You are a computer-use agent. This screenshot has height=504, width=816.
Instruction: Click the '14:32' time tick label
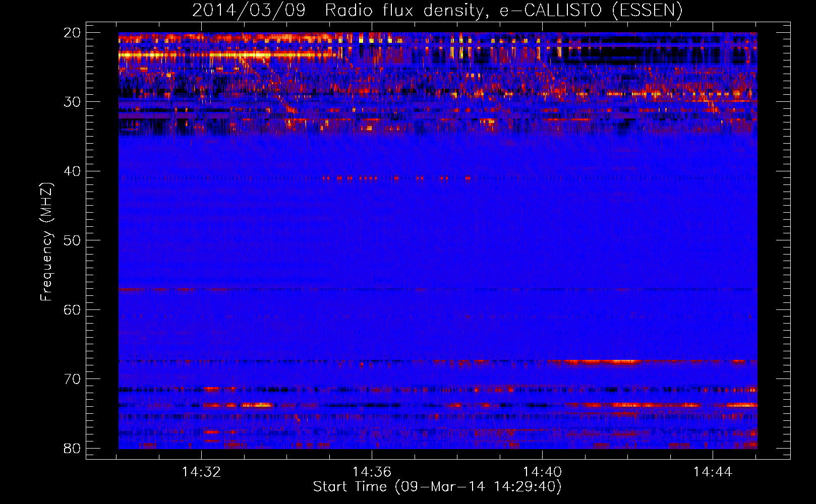tap(201, 472)
